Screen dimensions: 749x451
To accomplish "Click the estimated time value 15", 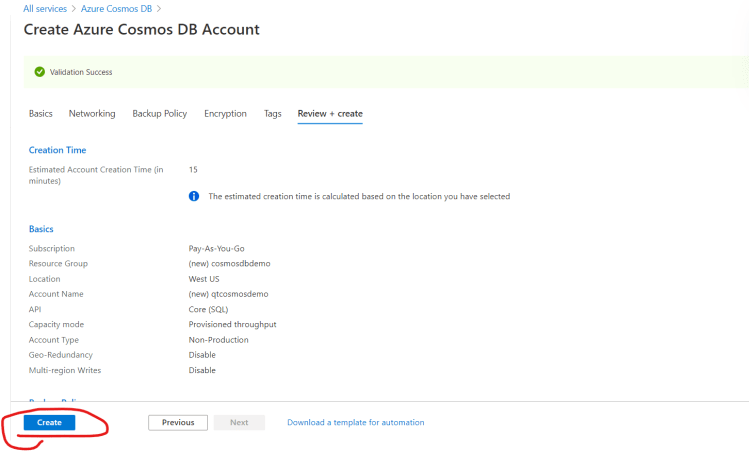I will [x=193, y=170].
